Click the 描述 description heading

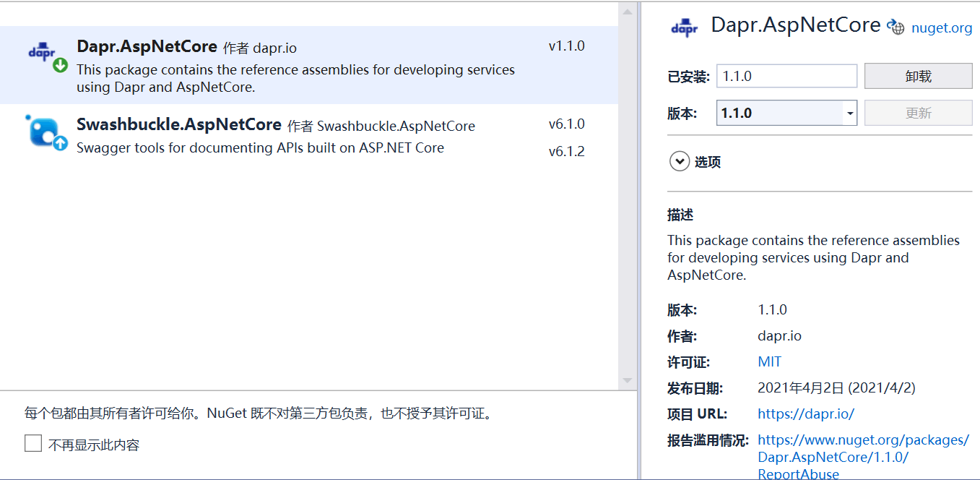click(x=680, y=215)
